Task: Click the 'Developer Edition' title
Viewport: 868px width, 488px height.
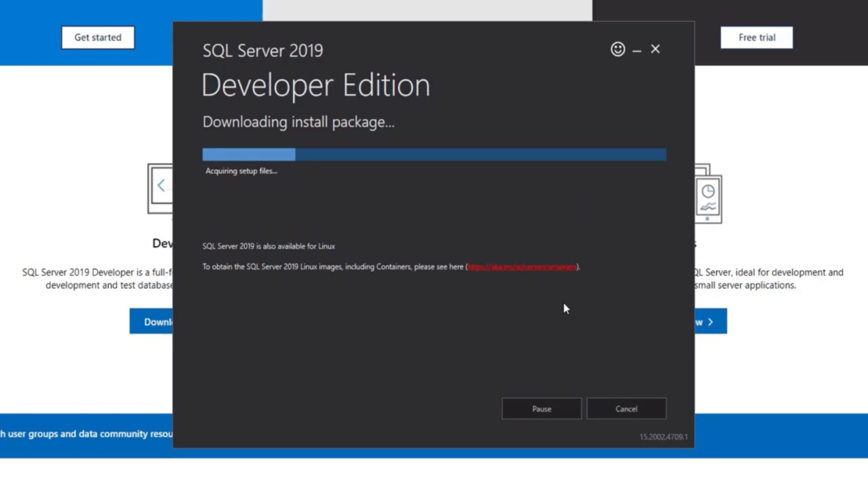Action: click(316, 85)
